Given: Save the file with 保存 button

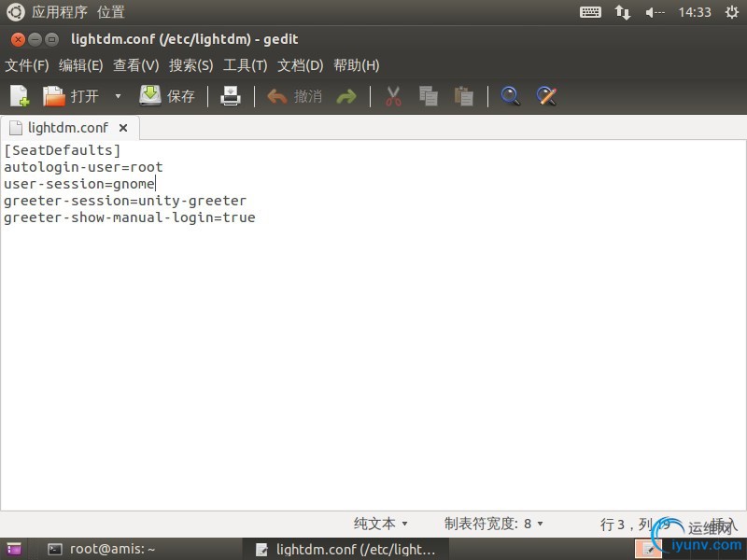Looking at the screenshot, I should pos(167,96).
